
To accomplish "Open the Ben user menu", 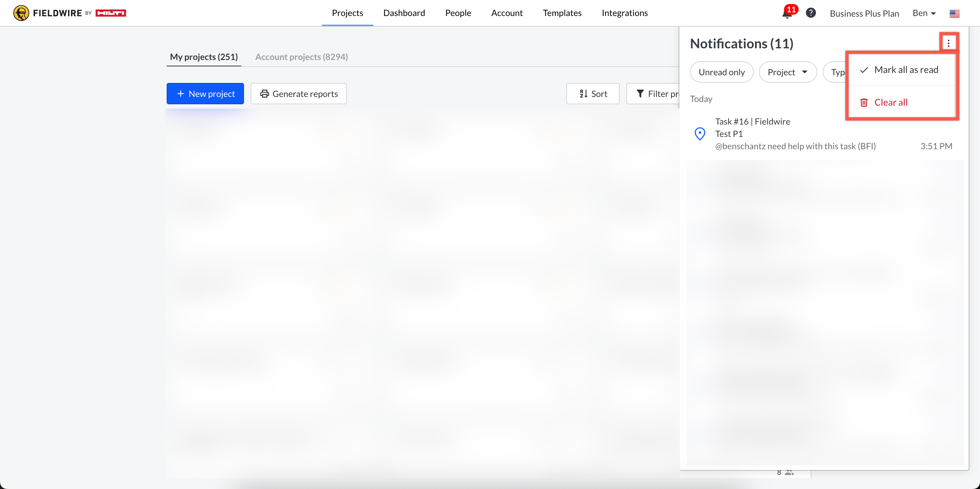I will point(924,13).
